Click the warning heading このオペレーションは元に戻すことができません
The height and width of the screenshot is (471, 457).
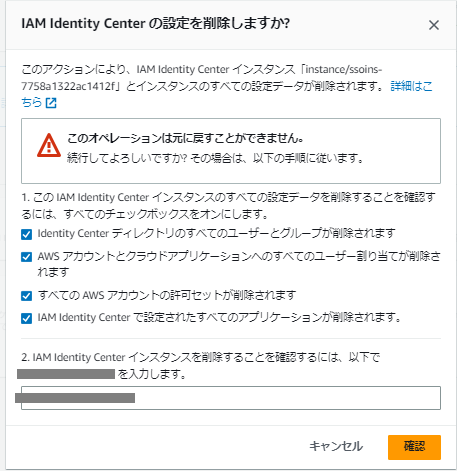pyautogui.click(x=185, y=138)
